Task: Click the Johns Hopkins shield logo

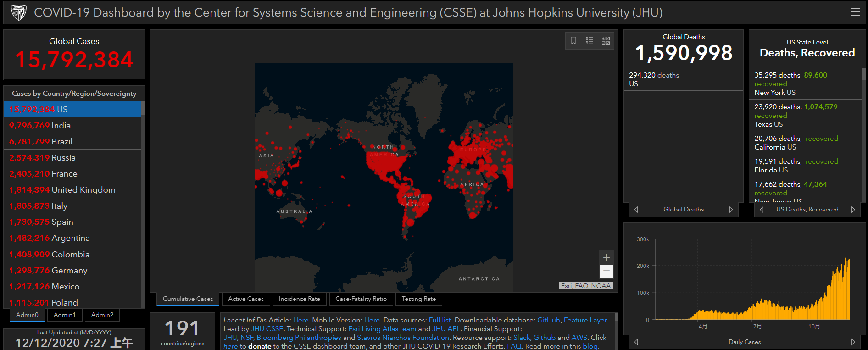Action: point(19,12)
